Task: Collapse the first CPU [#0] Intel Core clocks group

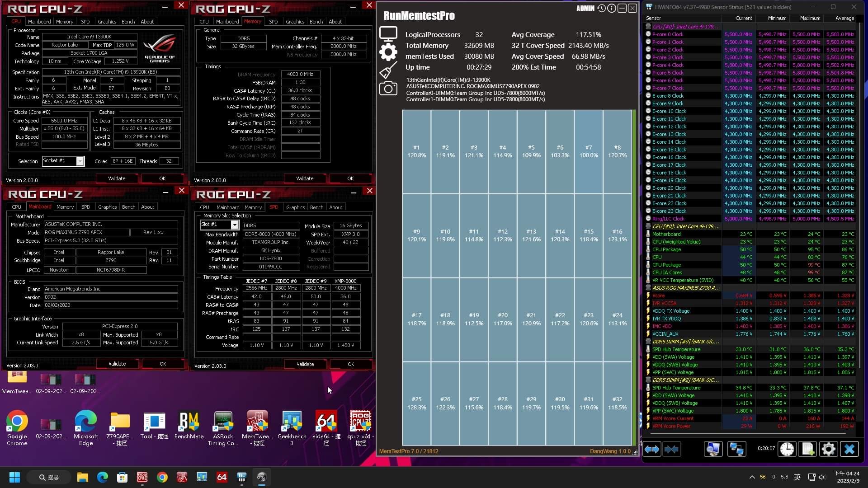Action: tap(648, 27)
